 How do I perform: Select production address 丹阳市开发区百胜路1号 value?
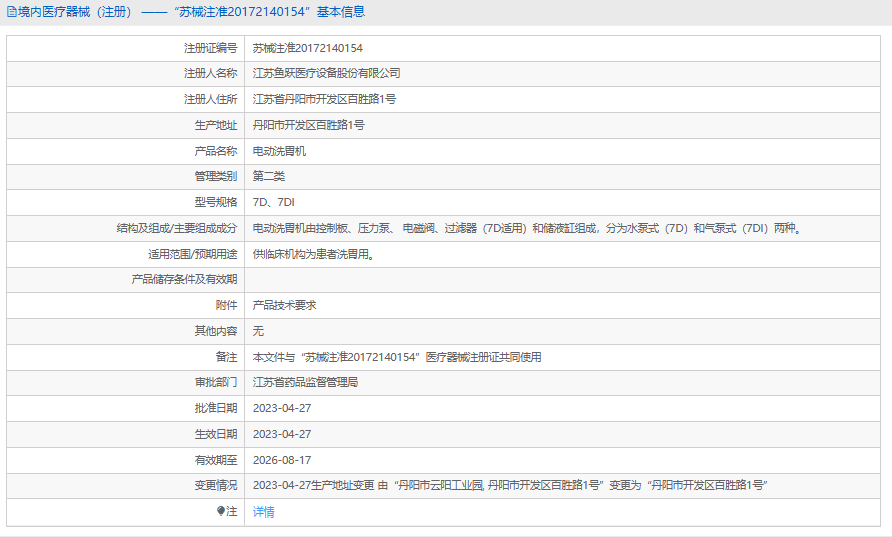point(308,125)
